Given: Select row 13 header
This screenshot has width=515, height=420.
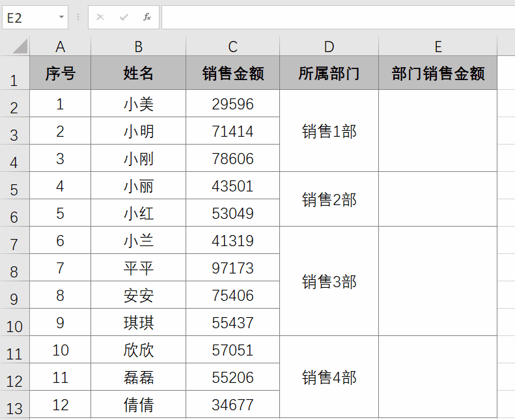Looking at the screenshot, I should coord(14,404).
